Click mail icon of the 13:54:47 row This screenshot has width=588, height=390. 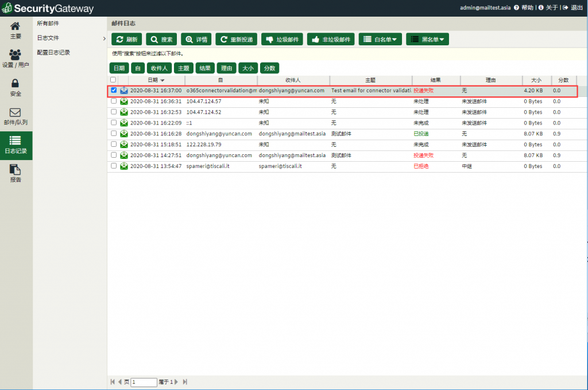pyautogui.click(x=124, y=166)
